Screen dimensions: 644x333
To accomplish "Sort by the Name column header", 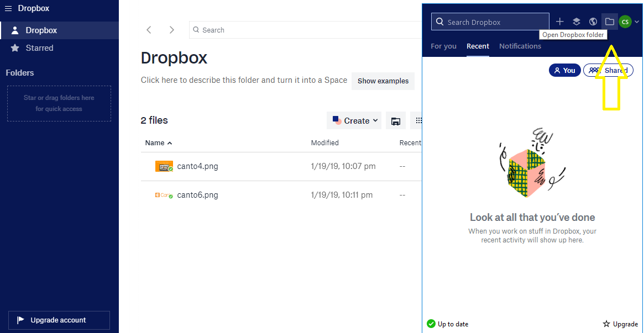I will [x=159, y=143].
